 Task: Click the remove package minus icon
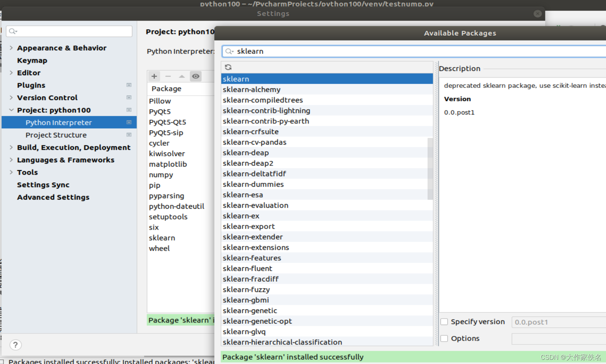[x=168, y=76]
